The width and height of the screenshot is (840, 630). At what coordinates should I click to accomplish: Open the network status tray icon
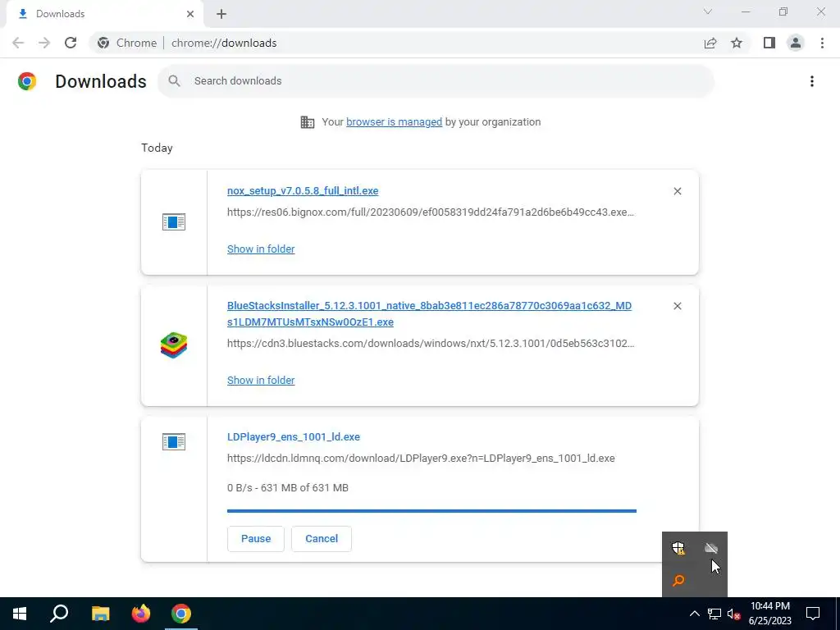(x=714, y=614)
